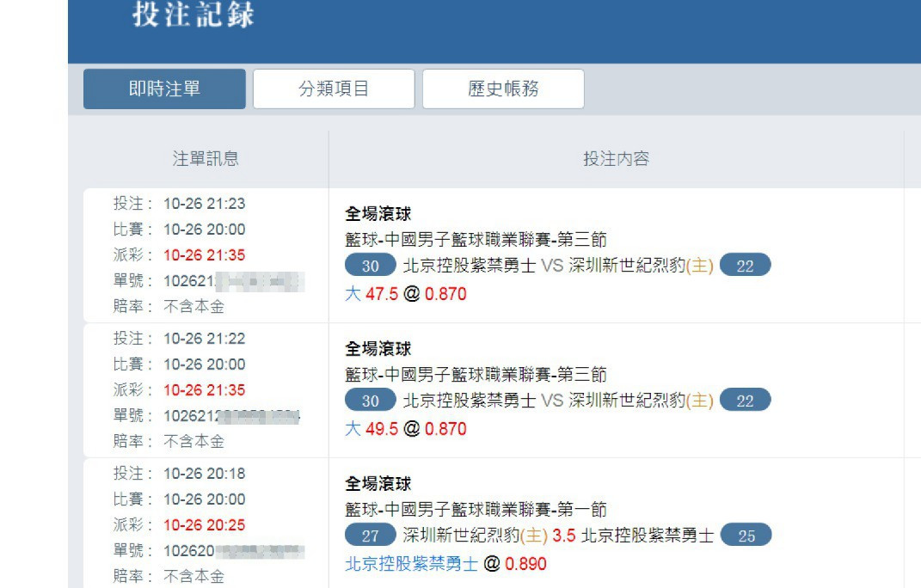Click the 投注內容 column header

coord(616,158)
